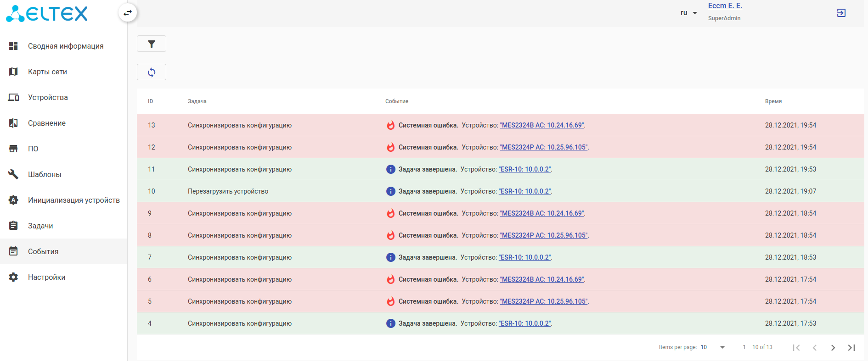Screen dimensions: 868x361
Task: Click the logout icon in header
Action: point(841,13)
